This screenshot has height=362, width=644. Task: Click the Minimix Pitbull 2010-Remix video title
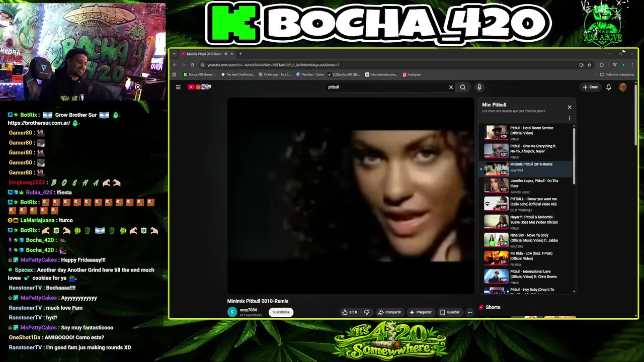[x=258, y=301]
